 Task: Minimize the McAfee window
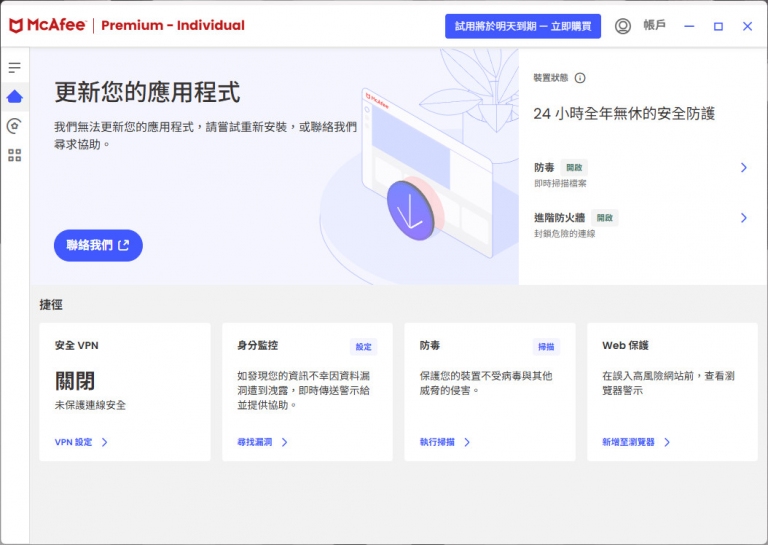(x=689, y=26)
